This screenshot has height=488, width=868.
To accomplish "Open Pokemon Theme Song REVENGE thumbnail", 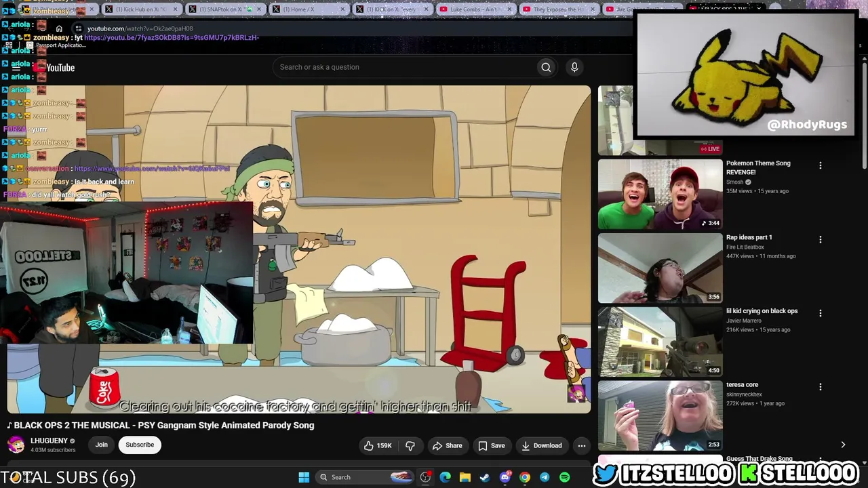I will point(660,195).
